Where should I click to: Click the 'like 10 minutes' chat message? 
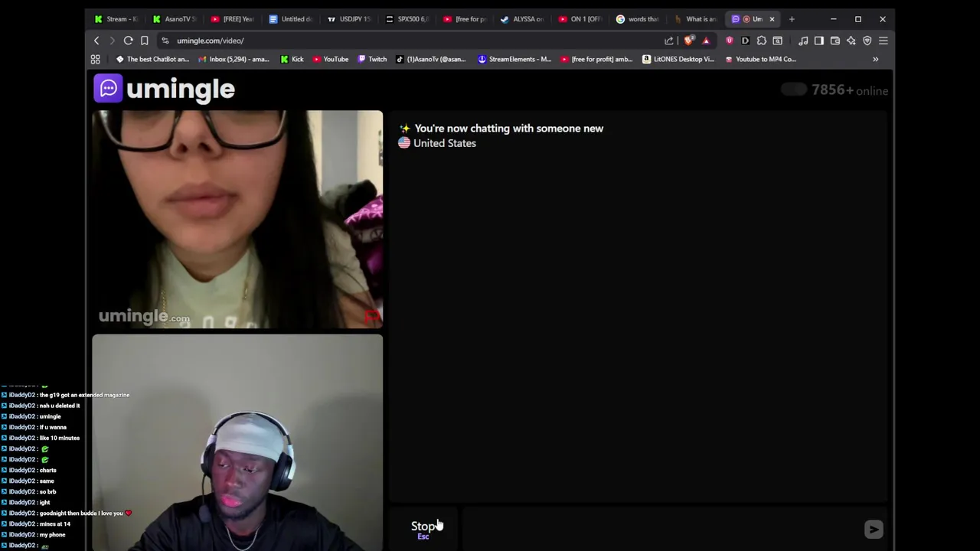coord(41,438)
